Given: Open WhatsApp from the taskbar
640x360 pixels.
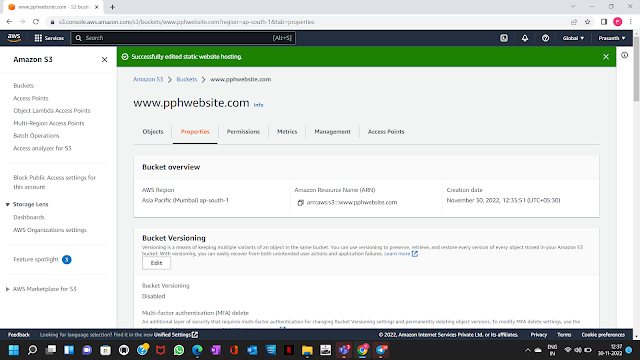Looking at the screenshot, I should [179, 350].
